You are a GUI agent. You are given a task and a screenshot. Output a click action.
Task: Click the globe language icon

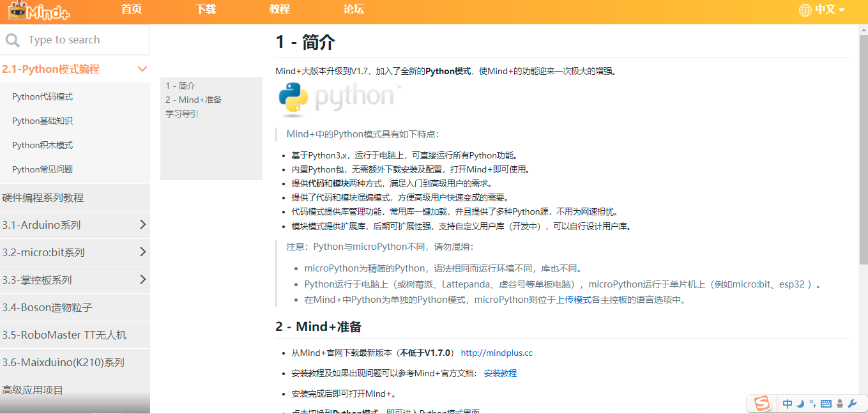point(805,10)
